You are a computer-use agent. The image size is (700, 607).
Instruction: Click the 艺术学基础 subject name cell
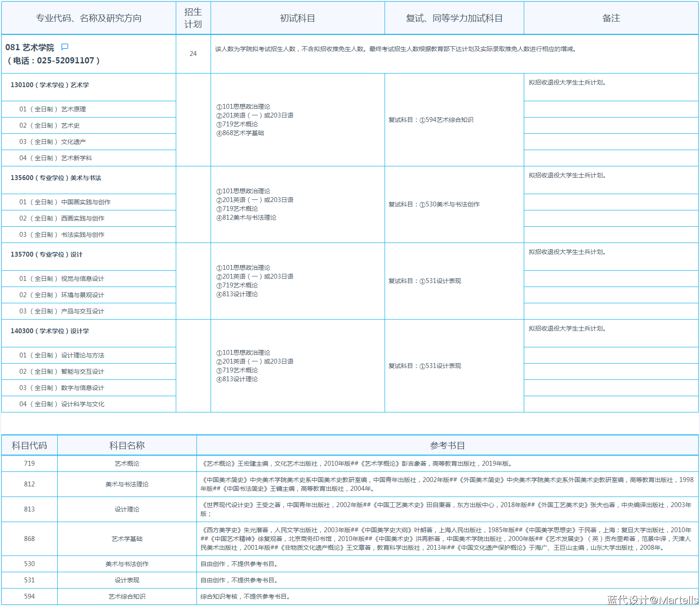127,539
